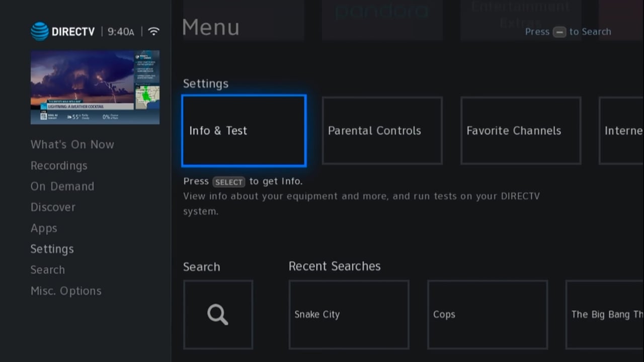Select 'Snake City' recent search
644x362 pixels.
tap(349, 314)
